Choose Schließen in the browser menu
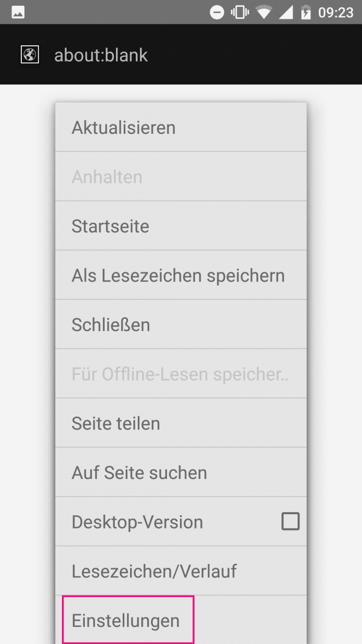The height and width of the screenshot is (644, 362). click(180, 325)
